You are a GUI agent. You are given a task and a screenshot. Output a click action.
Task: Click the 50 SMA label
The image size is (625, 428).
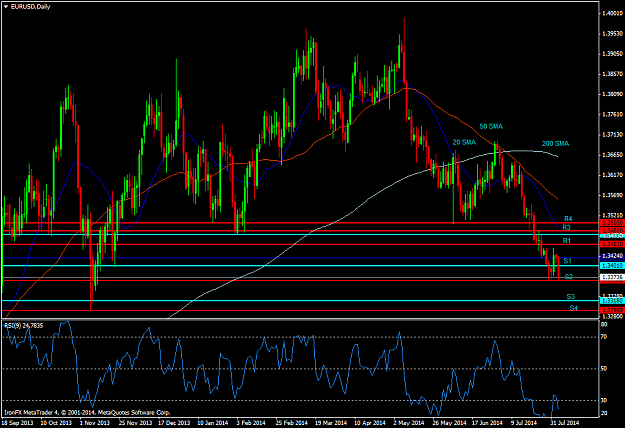point(491,126)
